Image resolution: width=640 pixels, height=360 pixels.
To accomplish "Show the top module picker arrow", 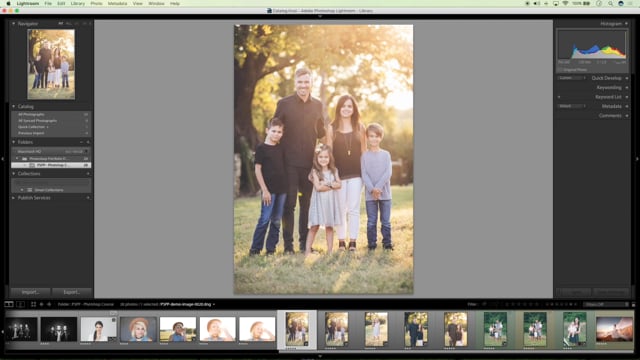I will coord(320,16).
